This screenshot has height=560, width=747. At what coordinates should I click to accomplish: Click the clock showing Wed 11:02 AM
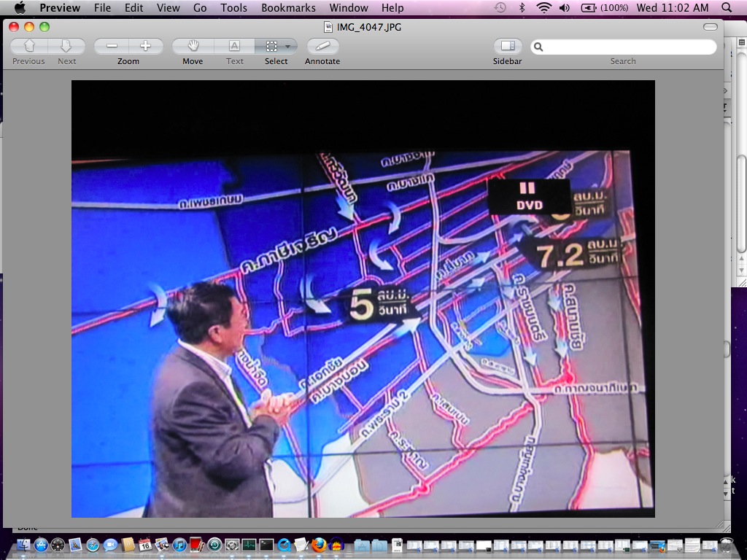pyautogui.click(x=673, y=7)
